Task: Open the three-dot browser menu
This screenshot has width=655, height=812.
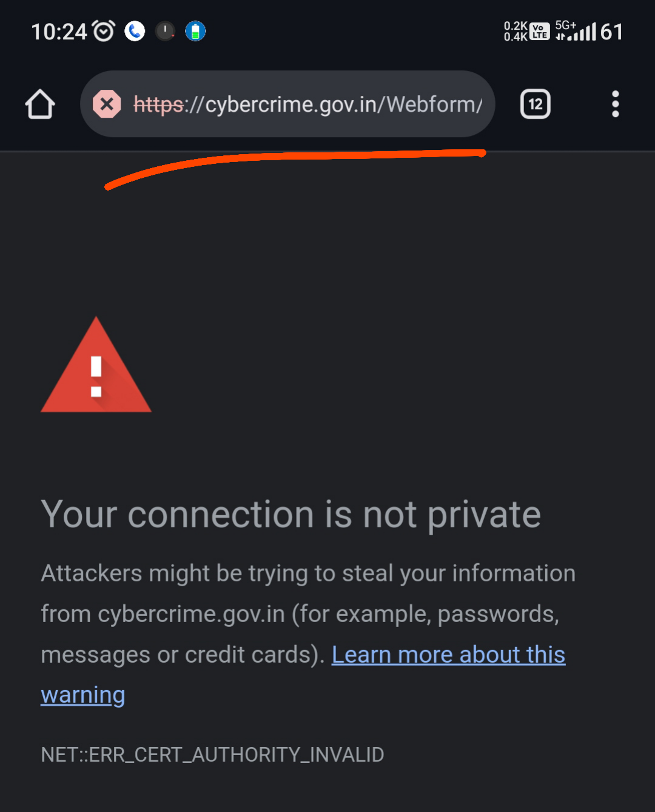Action: pos(615,104)
